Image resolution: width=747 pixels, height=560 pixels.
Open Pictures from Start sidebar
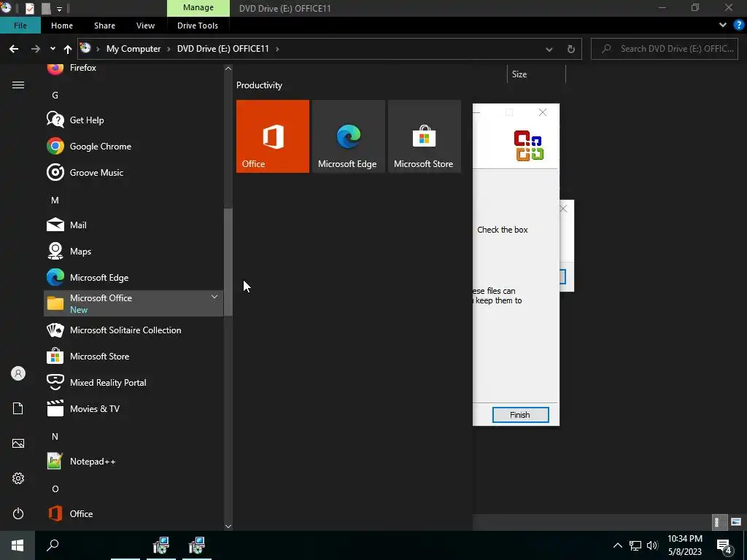click(18, 443)
